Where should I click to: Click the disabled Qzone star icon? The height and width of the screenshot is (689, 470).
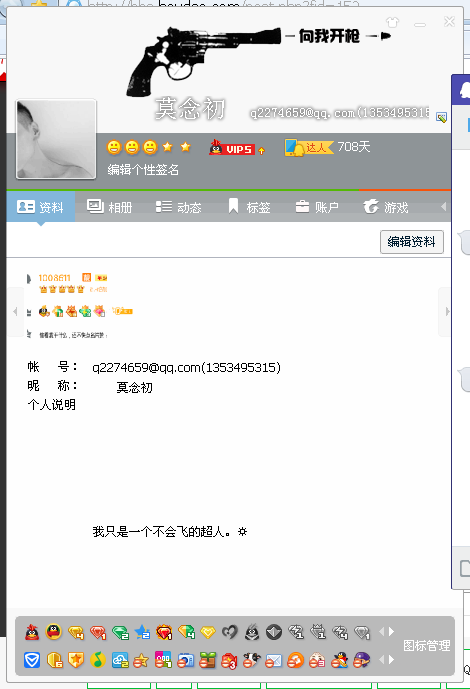141,660
